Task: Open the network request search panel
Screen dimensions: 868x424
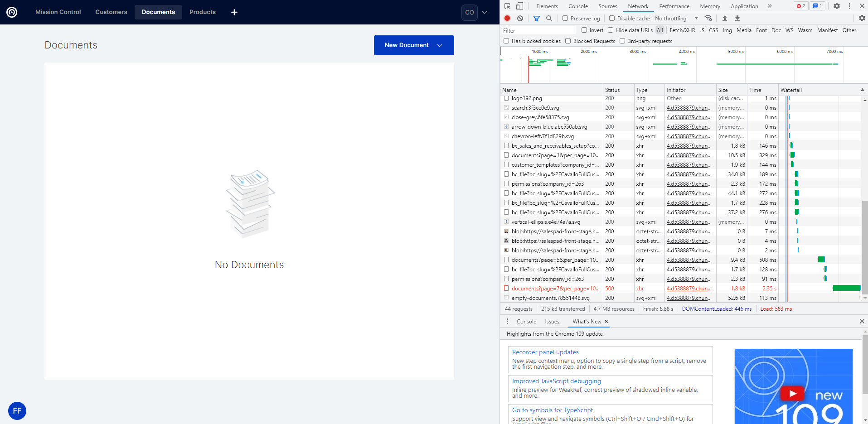Action: pyautogui.click(x=548, y=18)
